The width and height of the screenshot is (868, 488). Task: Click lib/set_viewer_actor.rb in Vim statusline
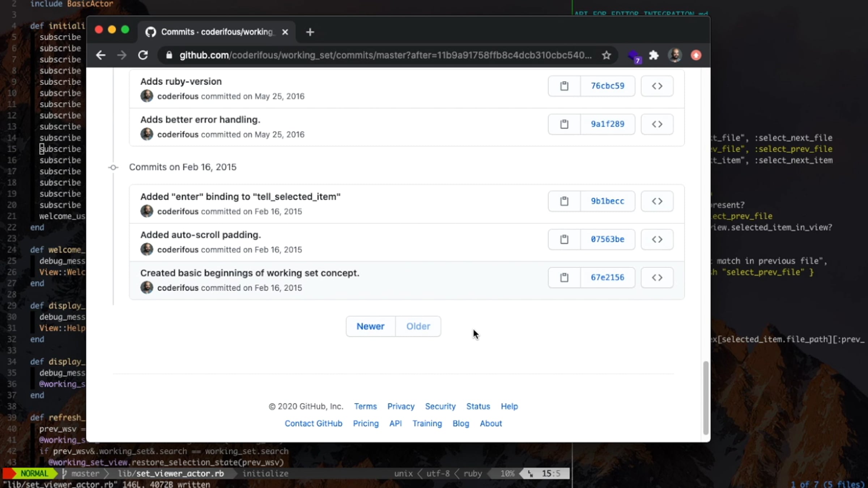(x=171, y=474)
